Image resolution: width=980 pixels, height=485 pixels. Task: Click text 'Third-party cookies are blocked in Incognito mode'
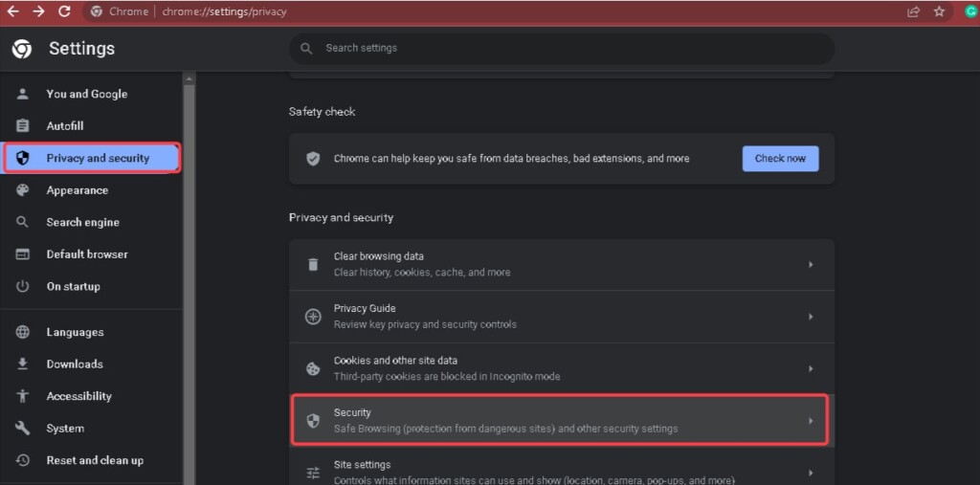447,377
